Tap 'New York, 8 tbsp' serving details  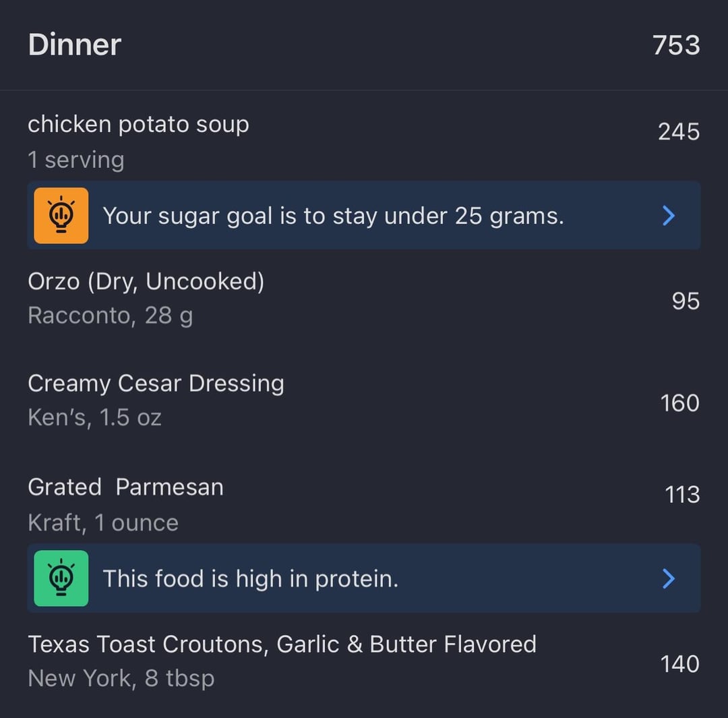121,678
